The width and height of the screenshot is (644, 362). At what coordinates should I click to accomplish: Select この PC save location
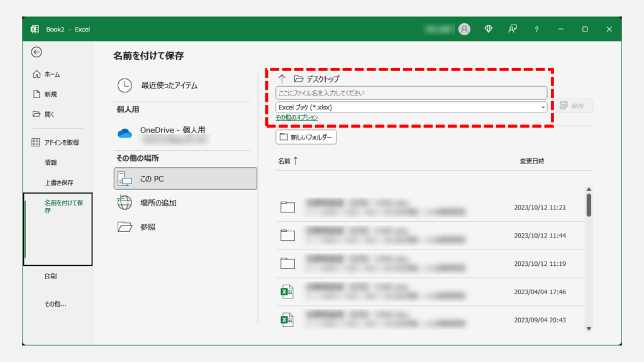[186, 178]
